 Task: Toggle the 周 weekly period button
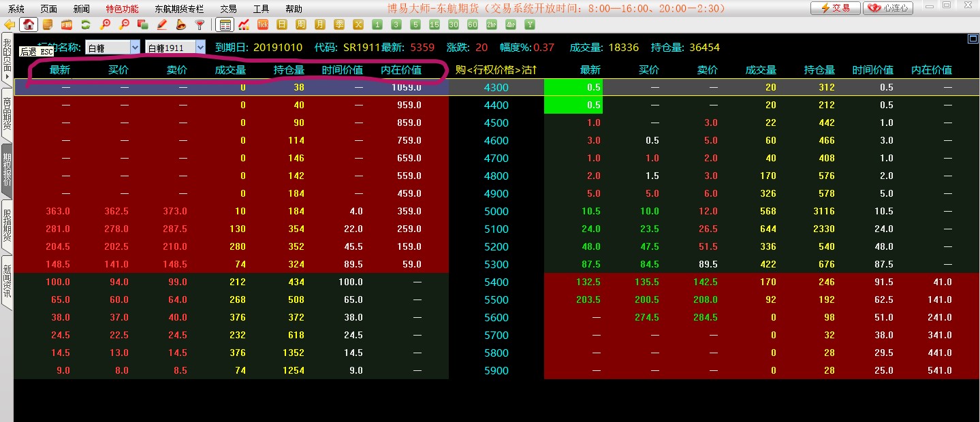301,25
